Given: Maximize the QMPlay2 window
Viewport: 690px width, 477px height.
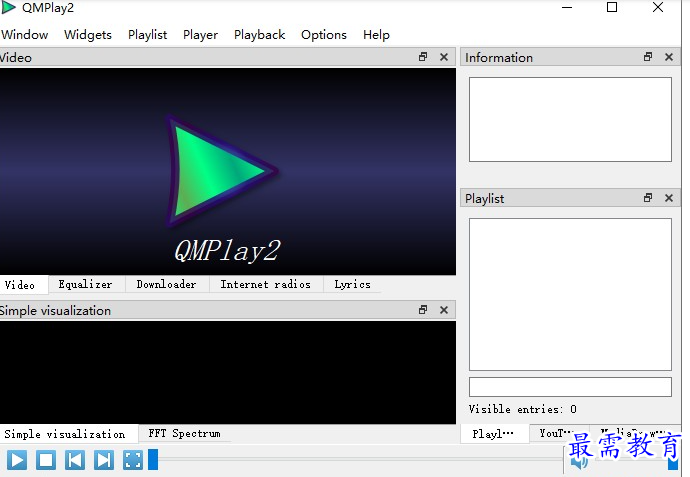Looking at the screenshot, I should [x=612, y=7].
